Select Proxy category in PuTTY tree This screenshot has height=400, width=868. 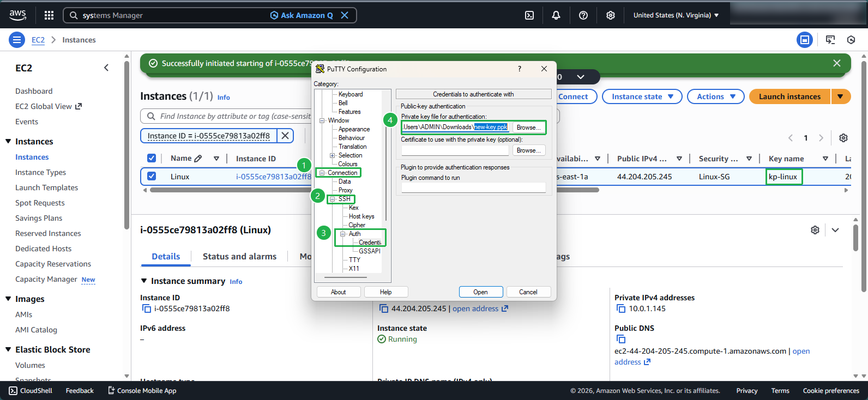(x=345, y=190)
